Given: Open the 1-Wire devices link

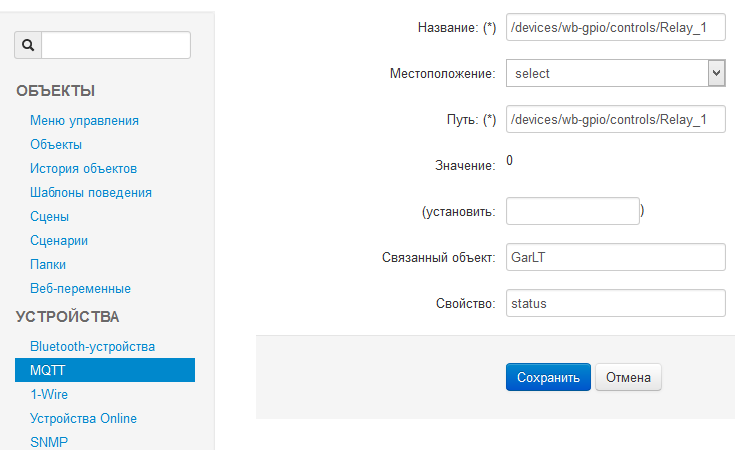Looking at the screenshot, I should [x=49, y=395].
